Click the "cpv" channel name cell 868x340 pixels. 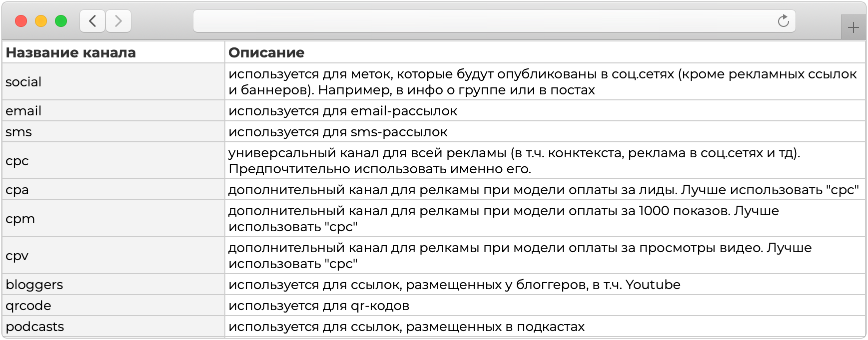[x=17, y=256]
